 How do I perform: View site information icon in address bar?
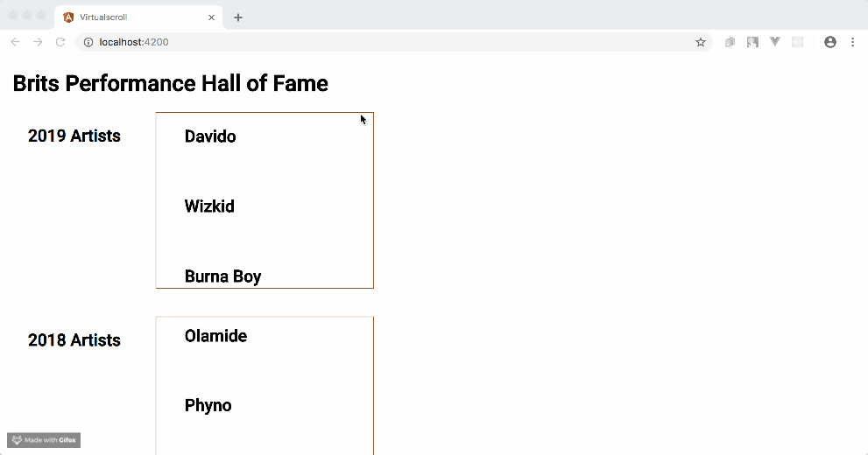(x=88, y=42)
